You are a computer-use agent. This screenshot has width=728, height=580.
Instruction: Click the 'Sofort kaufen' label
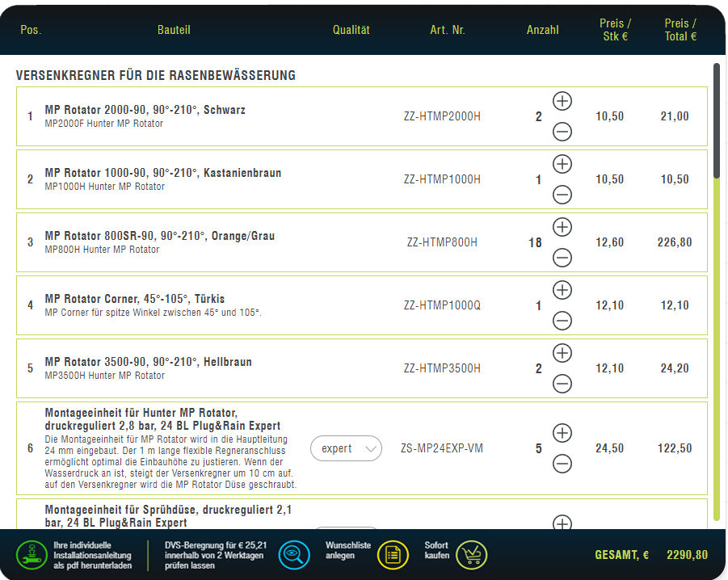(x=436, y=550)
